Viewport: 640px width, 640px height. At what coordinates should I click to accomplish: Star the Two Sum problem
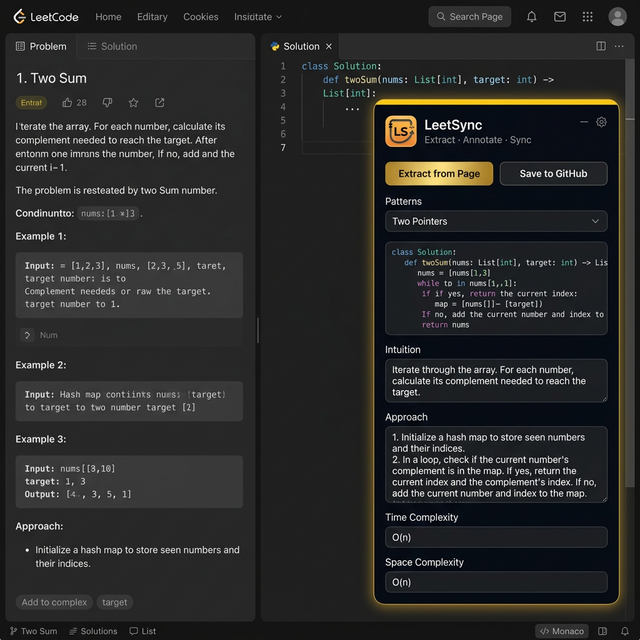pyautogui.click(x=133, y=102)
